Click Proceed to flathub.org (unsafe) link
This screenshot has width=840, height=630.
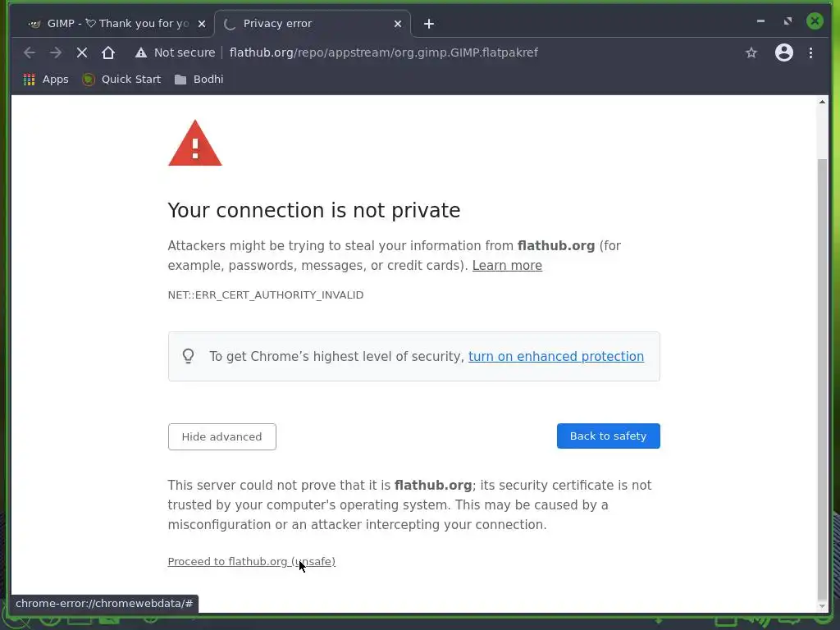pyautogui.click(x=251, y=561)
